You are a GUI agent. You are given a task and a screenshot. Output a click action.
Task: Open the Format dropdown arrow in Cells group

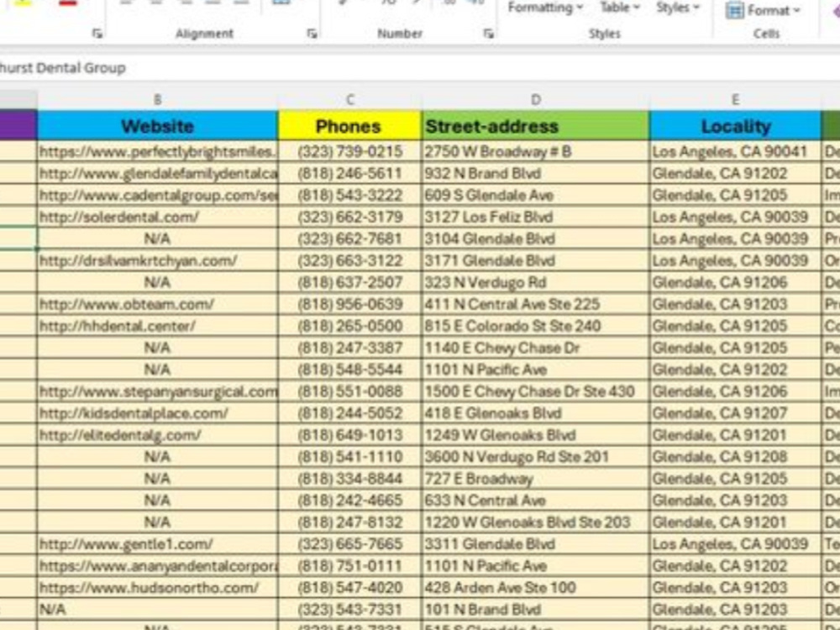point(796,10)
